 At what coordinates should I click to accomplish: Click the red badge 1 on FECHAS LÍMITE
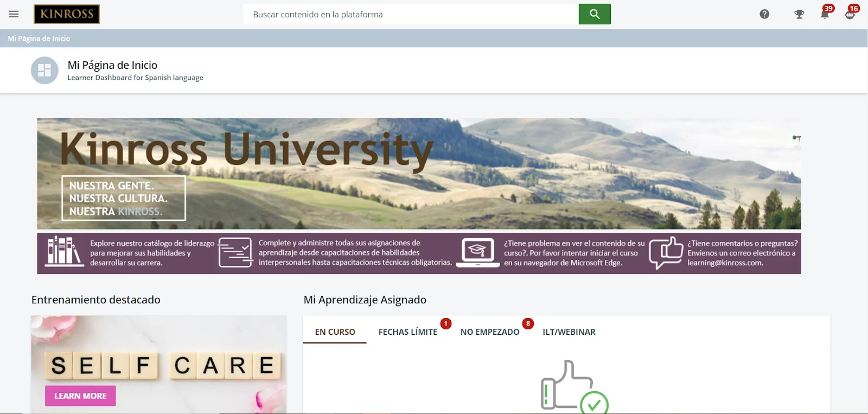[x=446, y=323]
